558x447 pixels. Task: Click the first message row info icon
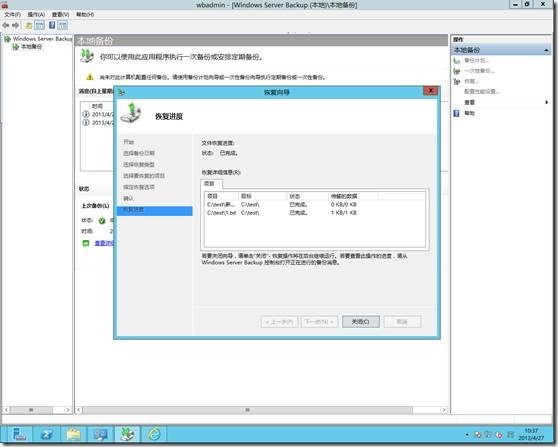[x=86, y=114]
